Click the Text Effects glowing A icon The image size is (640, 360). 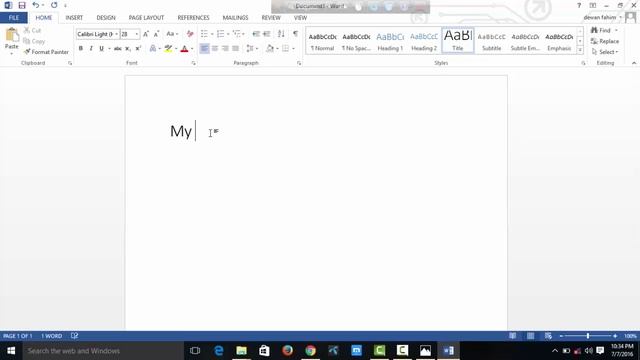click(153, 49)
